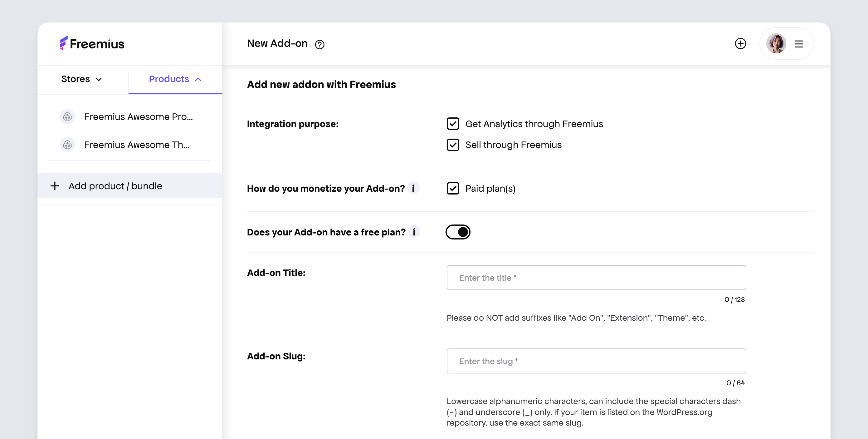868x439 pixels.
Task: Click icon beside Freemius Awesome Pro...
Action: tap(67, 117)
